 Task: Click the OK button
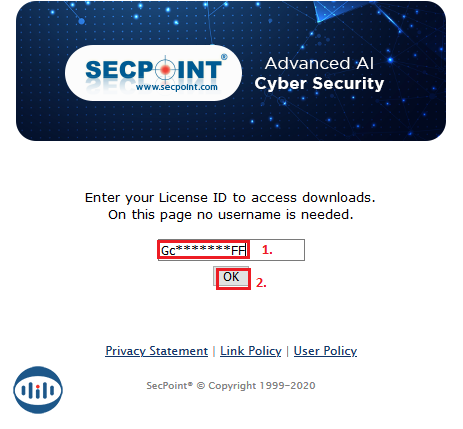point(231,276)
